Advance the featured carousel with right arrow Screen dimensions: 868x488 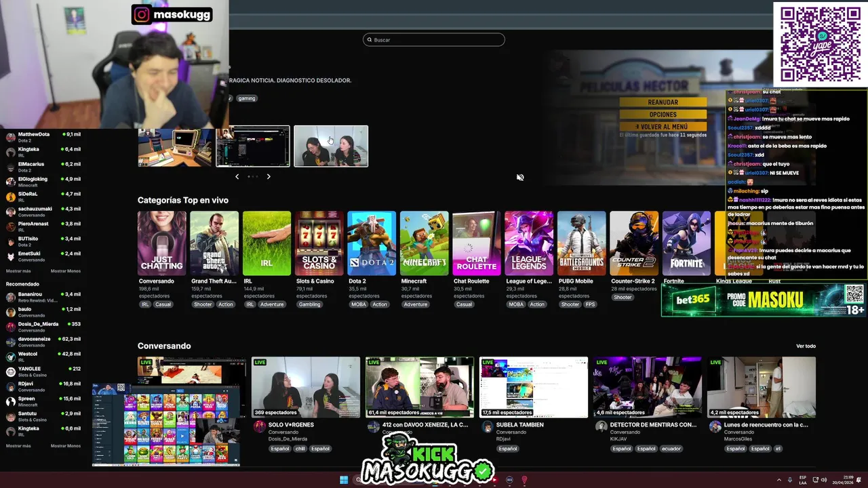pos(269,176)
